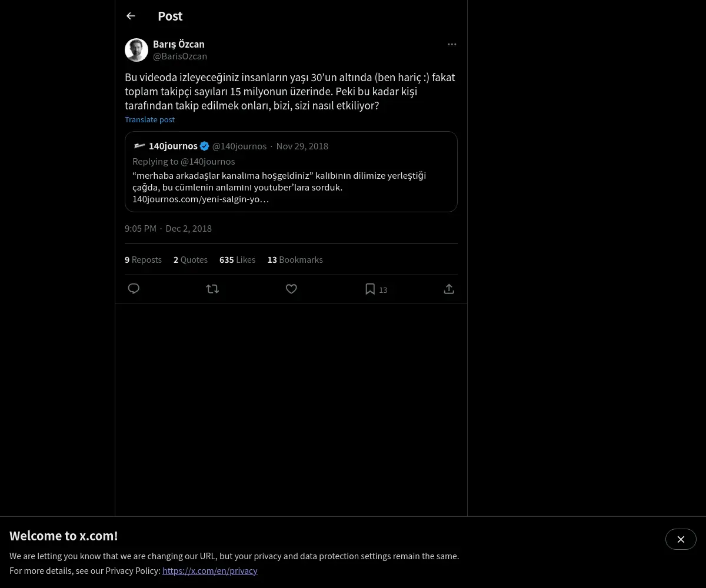Click the blue verified badge of 140journos

point(205,146)
